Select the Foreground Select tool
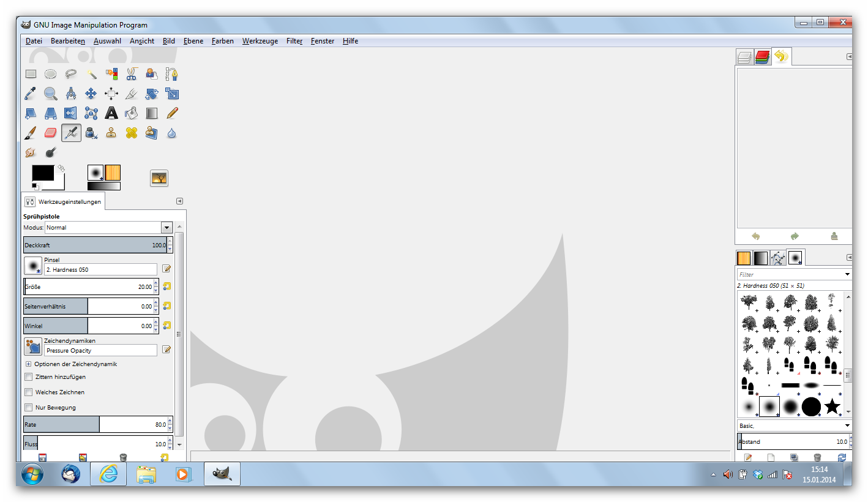The width and height of the screenshot is (868, 502). 152,74
